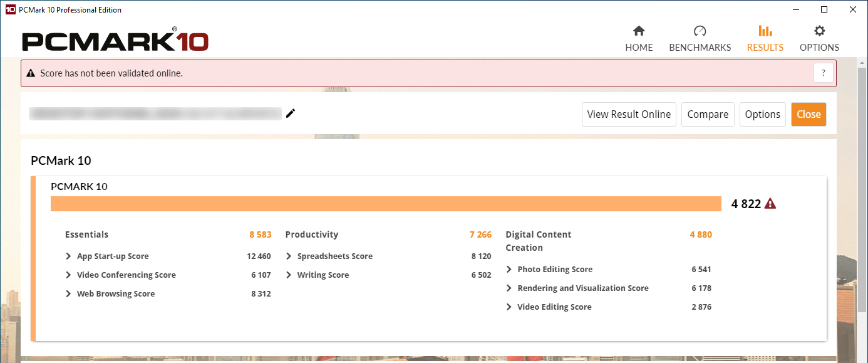The width and height of the screenshot is (868, 363).
Task: Click the Essentials heading
Action: click(86, 234)
